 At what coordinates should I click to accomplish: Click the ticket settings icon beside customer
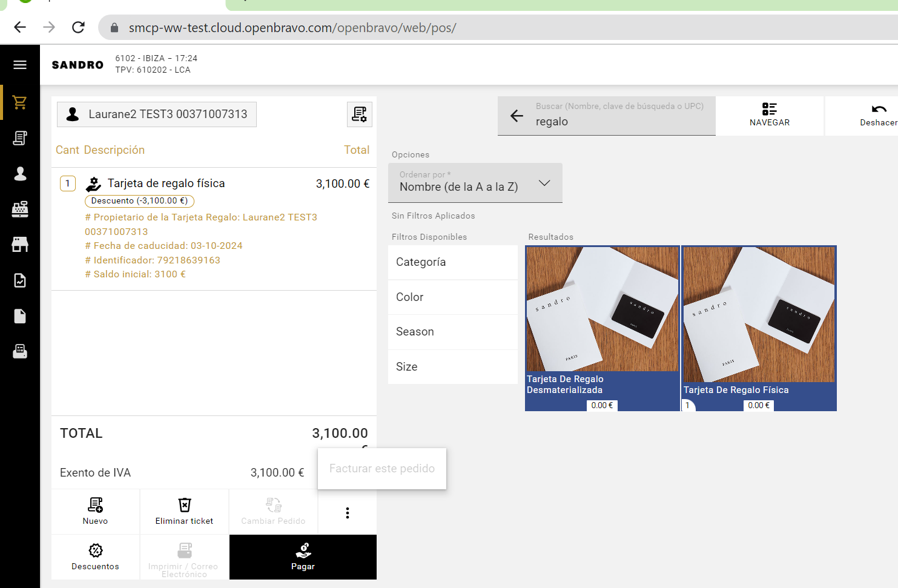[x=359, y=114]
